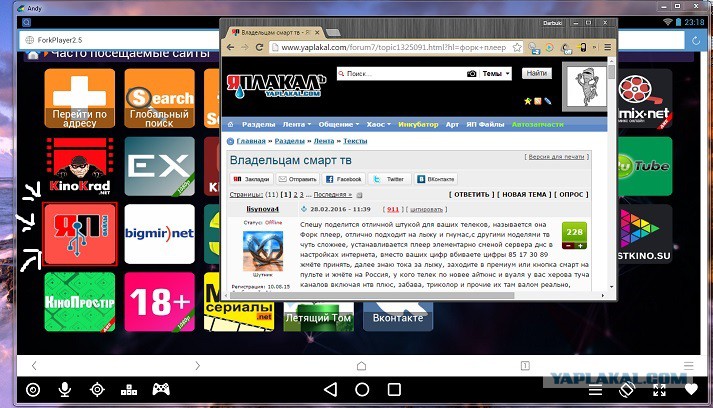
Task: Open the КіноПростір tile
Action: pos(80,302)
